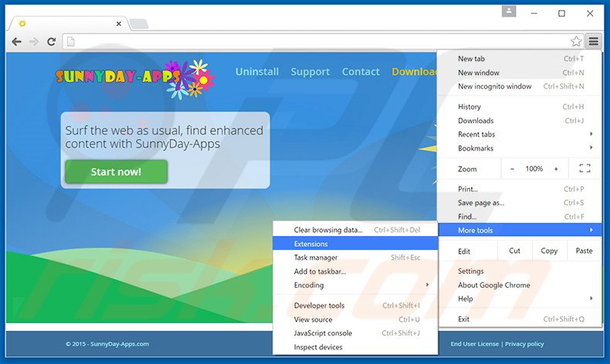Open Privacy policy link
Viewport: 610px width, 364px height.
tap(524, 344)
